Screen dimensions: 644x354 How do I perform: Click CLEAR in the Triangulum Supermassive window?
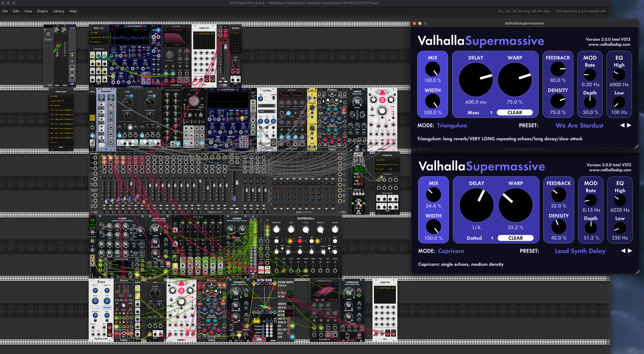tap(515, 112)
